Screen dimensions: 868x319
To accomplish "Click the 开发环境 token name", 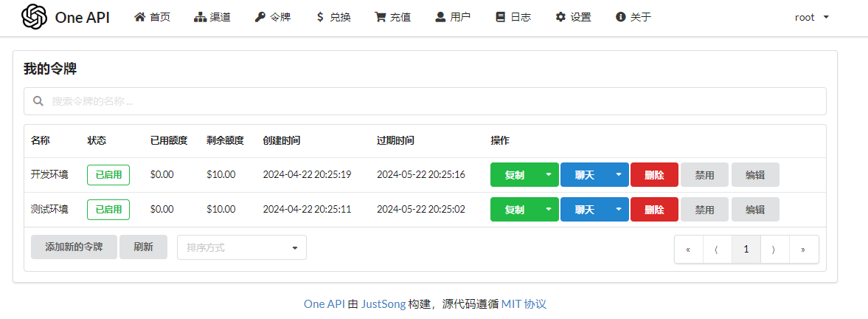I will point(50,175).
